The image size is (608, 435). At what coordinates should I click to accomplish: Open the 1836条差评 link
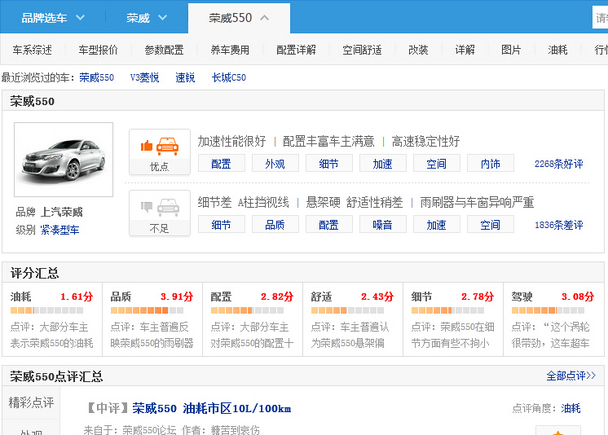tap(558, 225)
